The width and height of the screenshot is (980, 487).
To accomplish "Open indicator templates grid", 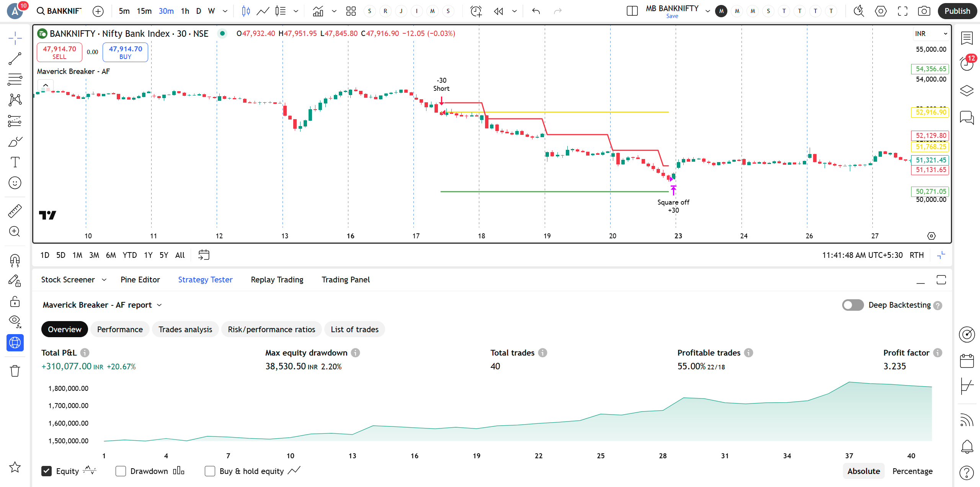I will pos(351,11).
